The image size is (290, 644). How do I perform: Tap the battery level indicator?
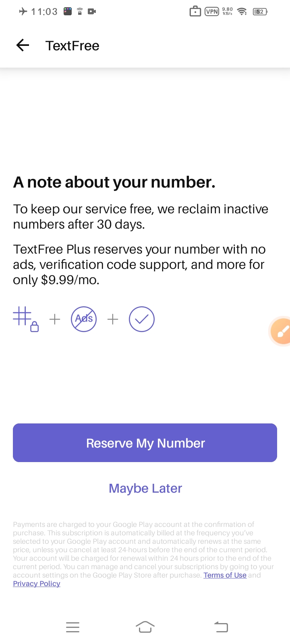(260, 12)
